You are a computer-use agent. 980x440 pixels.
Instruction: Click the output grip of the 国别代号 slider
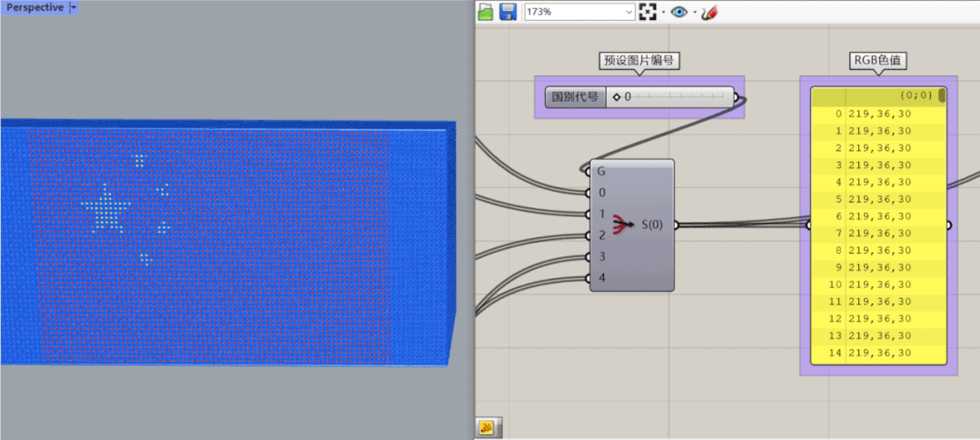point(736,97)
